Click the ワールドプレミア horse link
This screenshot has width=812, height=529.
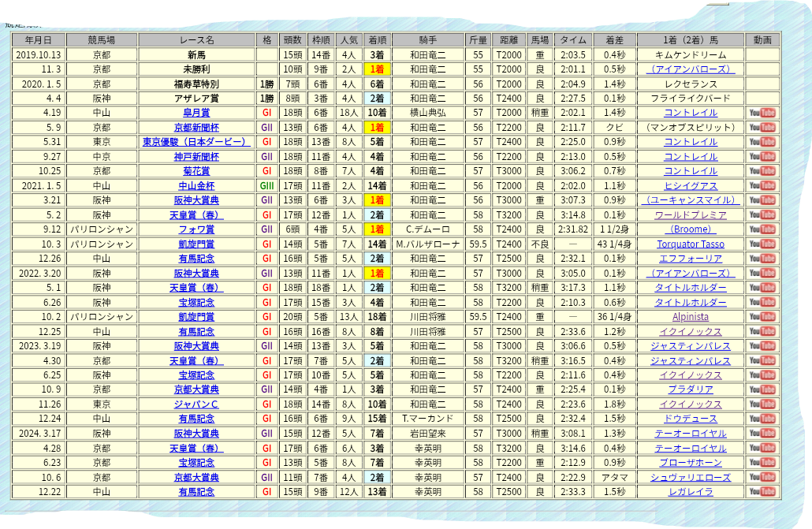click(690, 215)
